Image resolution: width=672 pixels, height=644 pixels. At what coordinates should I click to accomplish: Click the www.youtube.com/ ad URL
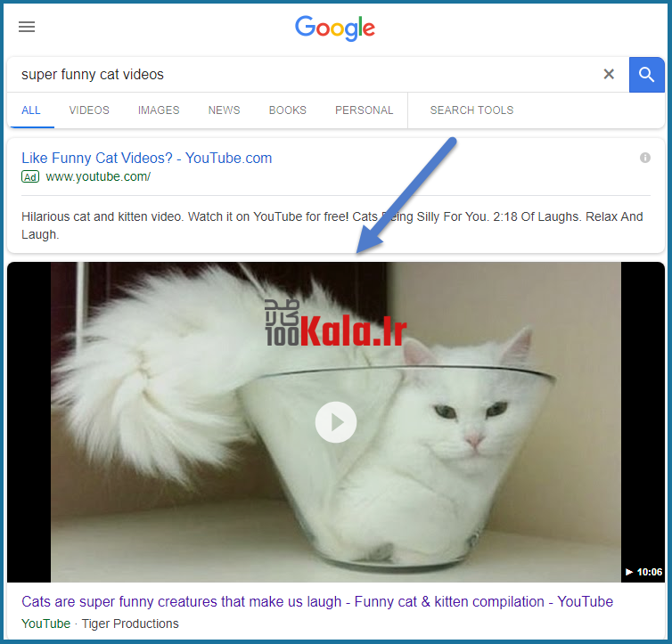98,177
